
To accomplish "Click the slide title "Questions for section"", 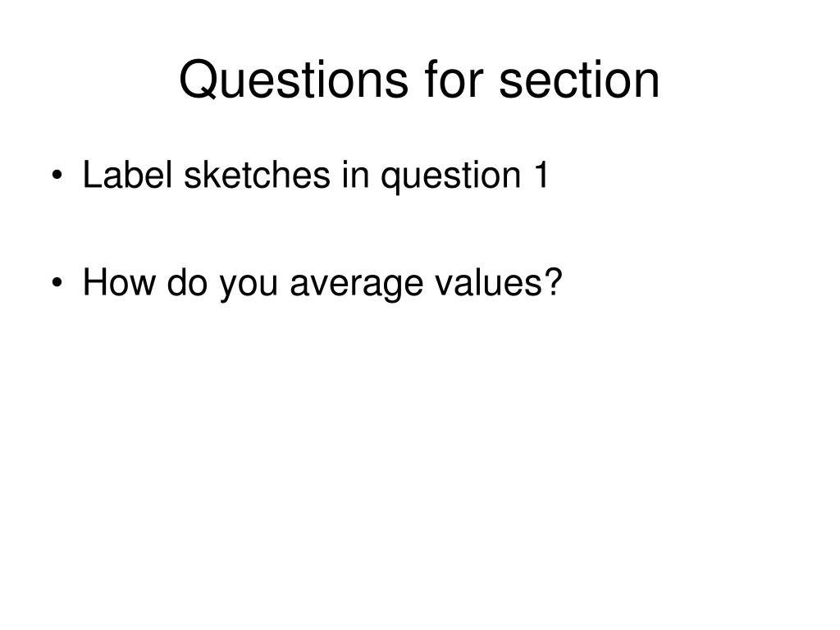I will 419,80.
